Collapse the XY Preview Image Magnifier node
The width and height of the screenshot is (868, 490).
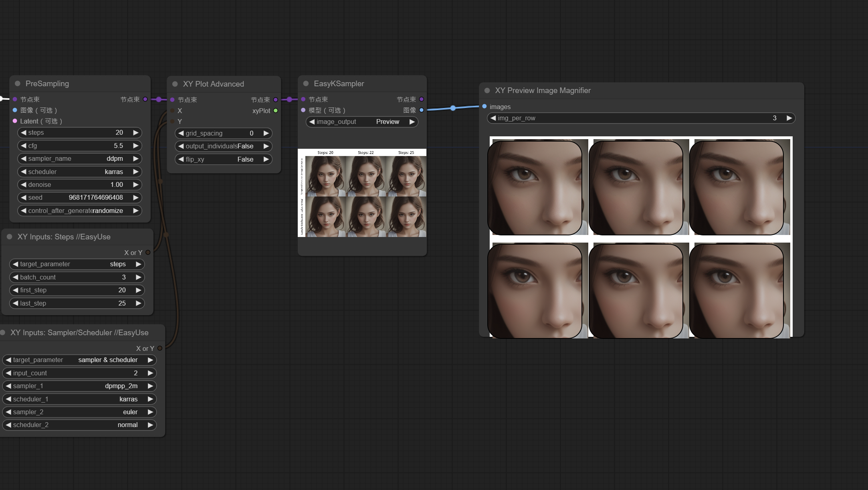pyautogui.click(x=487, y=91)
